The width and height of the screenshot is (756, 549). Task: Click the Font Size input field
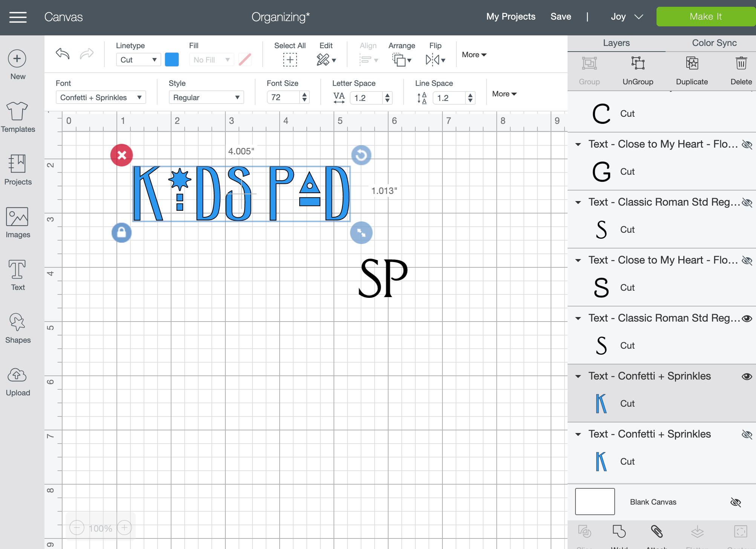pyautogui.click(x=283, y=98)
